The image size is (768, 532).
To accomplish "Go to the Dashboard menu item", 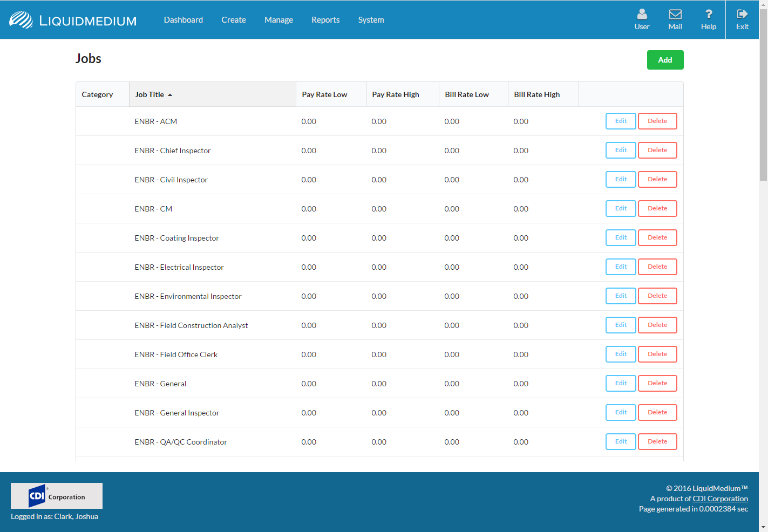I will 183,20.
